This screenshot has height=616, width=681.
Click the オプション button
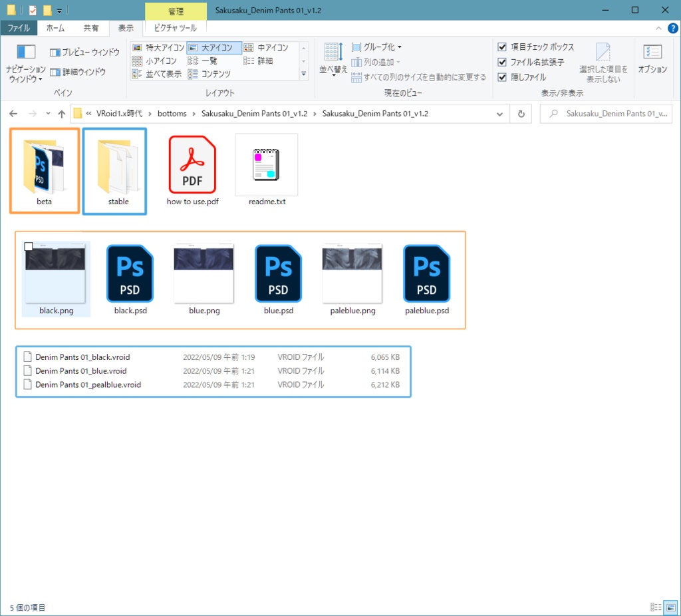(652, 59)
